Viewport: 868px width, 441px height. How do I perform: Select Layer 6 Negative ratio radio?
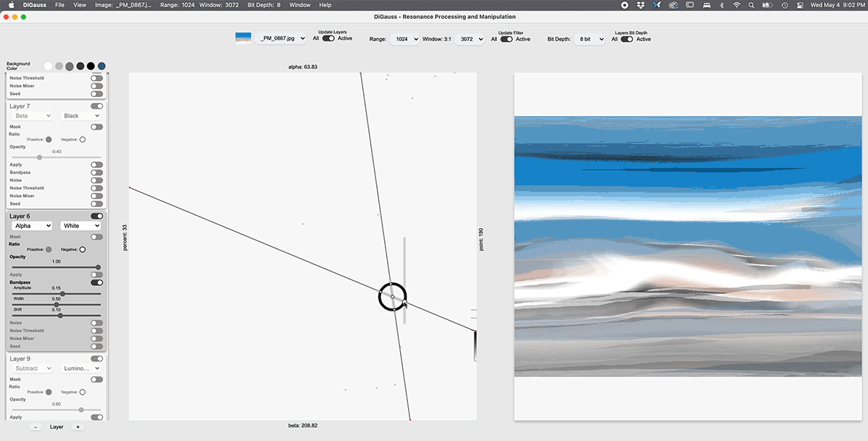(x=82, y=250)
